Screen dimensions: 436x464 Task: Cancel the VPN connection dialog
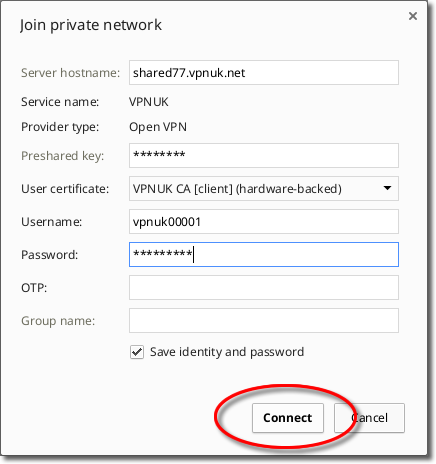point(369,418)
